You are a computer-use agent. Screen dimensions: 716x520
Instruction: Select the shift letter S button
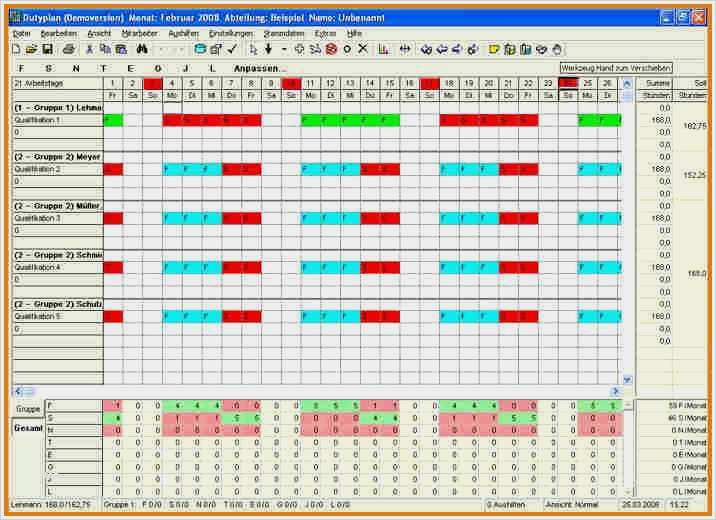click(x=48, y=68)
